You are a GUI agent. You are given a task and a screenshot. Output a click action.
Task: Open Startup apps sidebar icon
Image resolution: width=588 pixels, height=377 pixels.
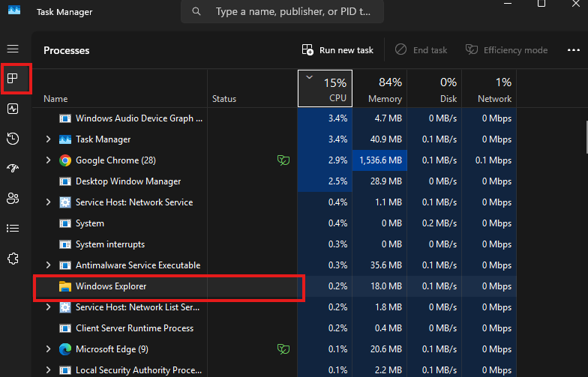(x=13, y=169)
